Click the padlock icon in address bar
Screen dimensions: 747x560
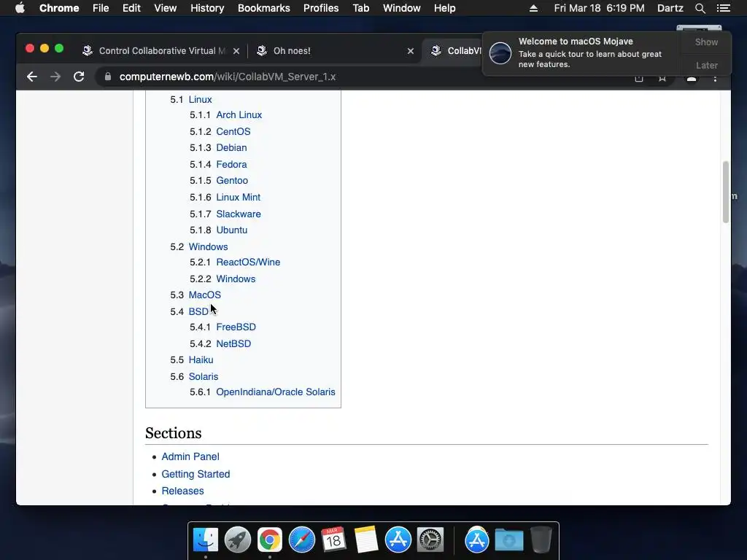(108, 77)
